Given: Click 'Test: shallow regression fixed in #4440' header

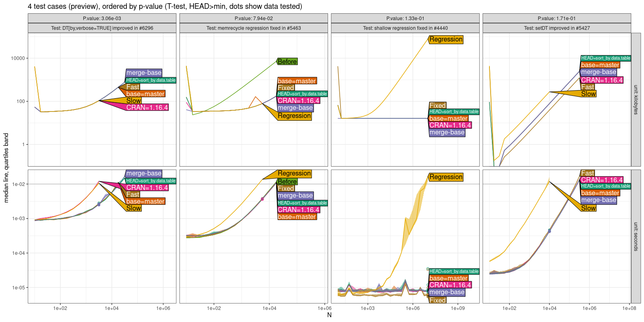Looking at the screenshot, I should 405,28.
